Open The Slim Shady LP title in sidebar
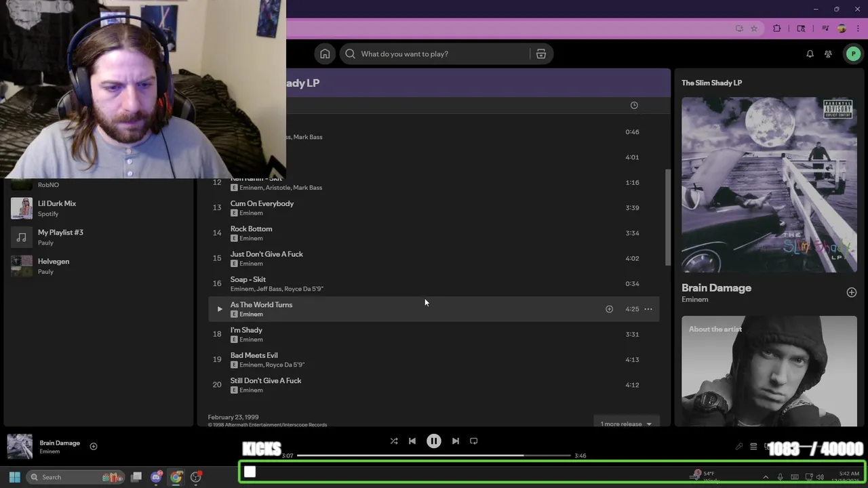 [x=711, y=83]
